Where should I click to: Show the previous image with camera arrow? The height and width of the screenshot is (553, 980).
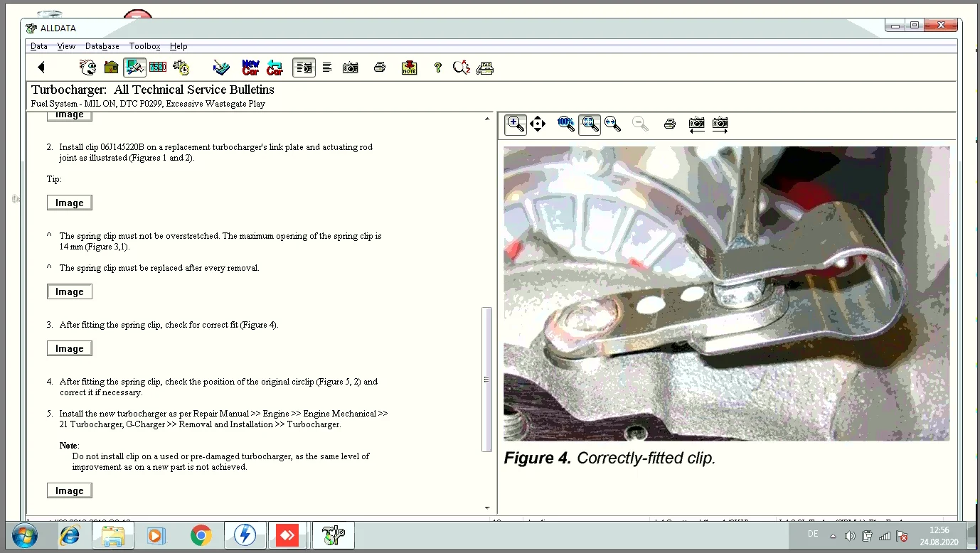click(x=697, y=124)
